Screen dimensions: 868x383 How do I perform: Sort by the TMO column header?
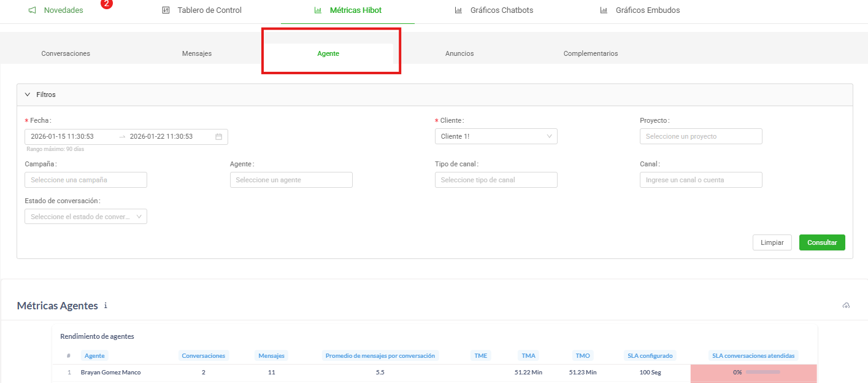tap(582, 355)
